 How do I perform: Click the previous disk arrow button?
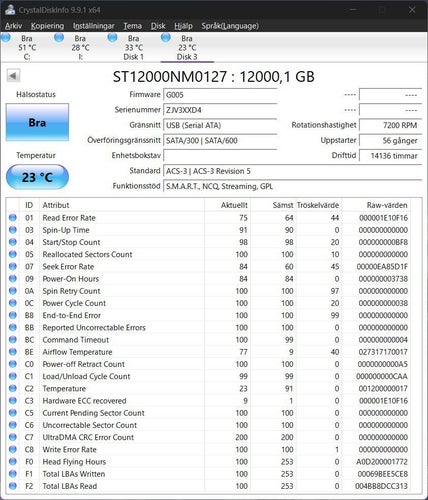13,76
